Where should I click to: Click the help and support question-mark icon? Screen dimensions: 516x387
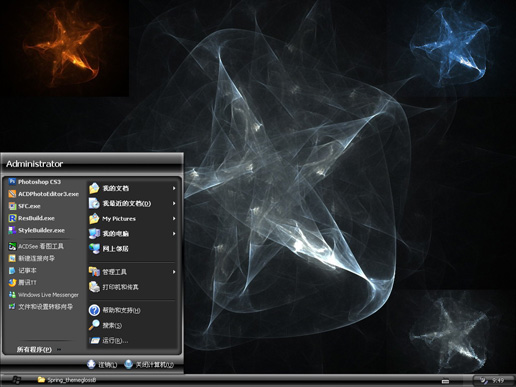94,310
